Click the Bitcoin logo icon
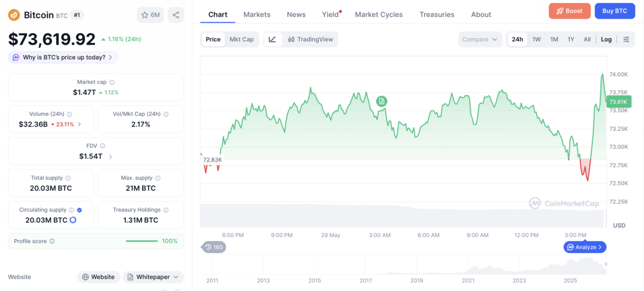Image resolution: width=644 pixels, height=291 pixels. (14, 15)
